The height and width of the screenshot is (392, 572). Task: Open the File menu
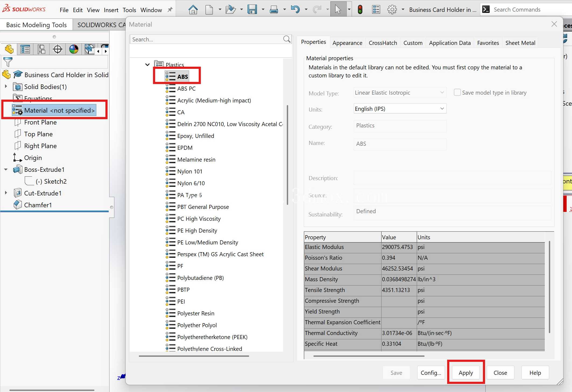[64, 10]
